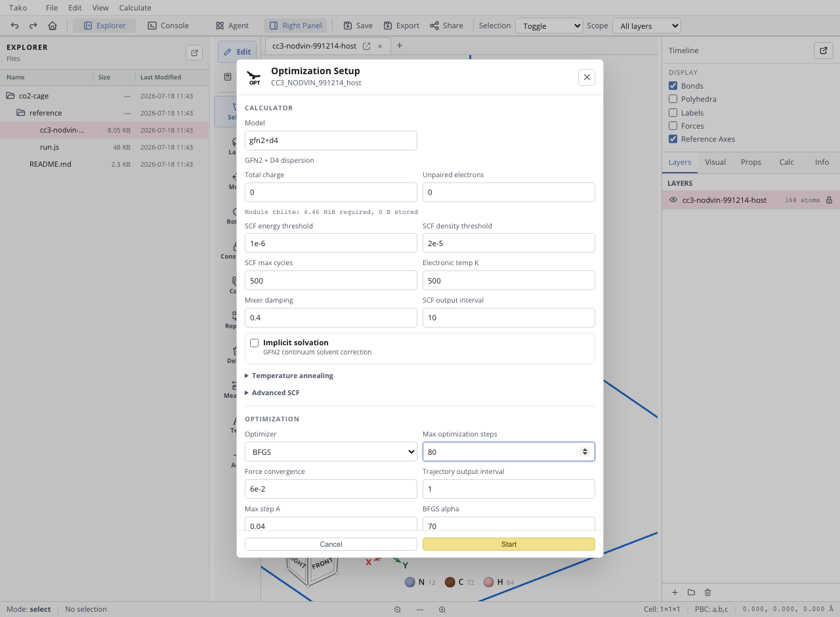Viewport: 840px width, 617px height.
Task: Click the lock icon on layer row
Action: click(x=829, y=200)
